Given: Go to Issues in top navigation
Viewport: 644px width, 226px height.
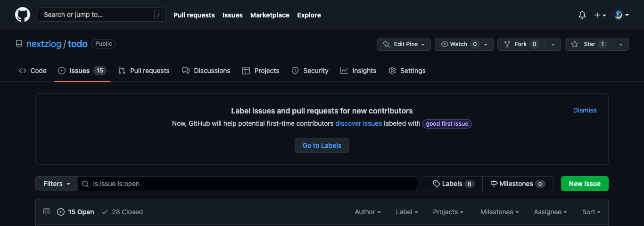Looking at the screenshot, I should 232,15.
